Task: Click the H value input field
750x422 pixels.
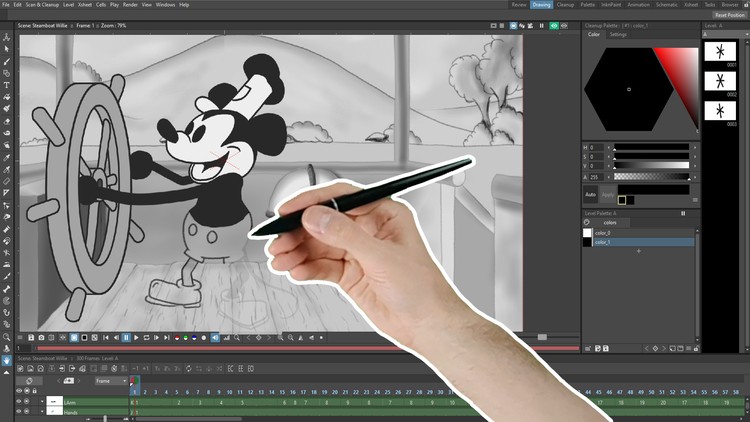Action: coord(596,148)
